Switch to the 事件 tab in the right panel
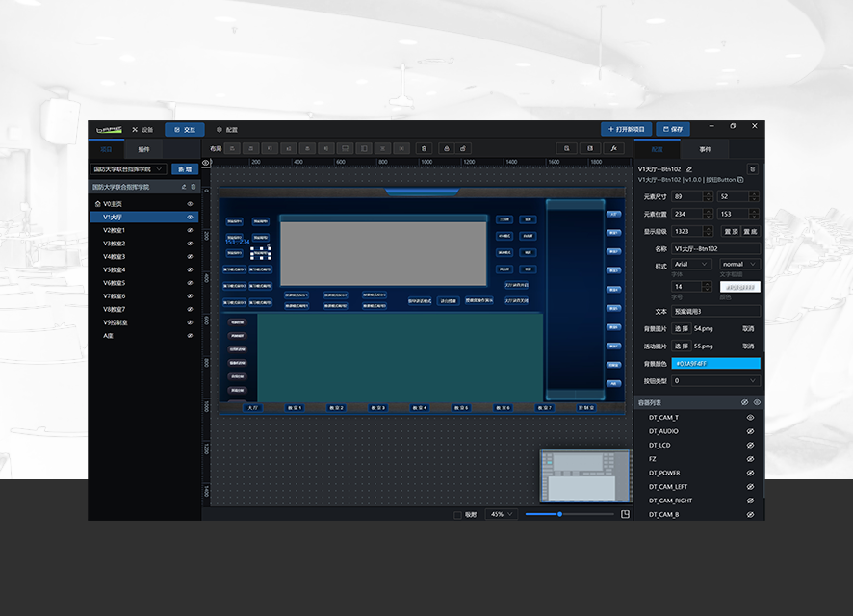 (x=704, y=149)
